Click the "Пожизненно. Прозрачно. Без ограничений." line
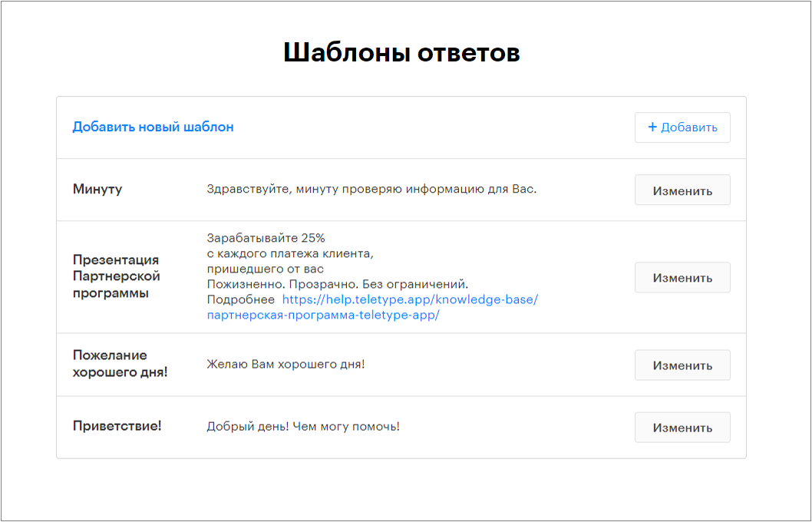The height and width of the screenshot is (522, 812). [338, 284]
